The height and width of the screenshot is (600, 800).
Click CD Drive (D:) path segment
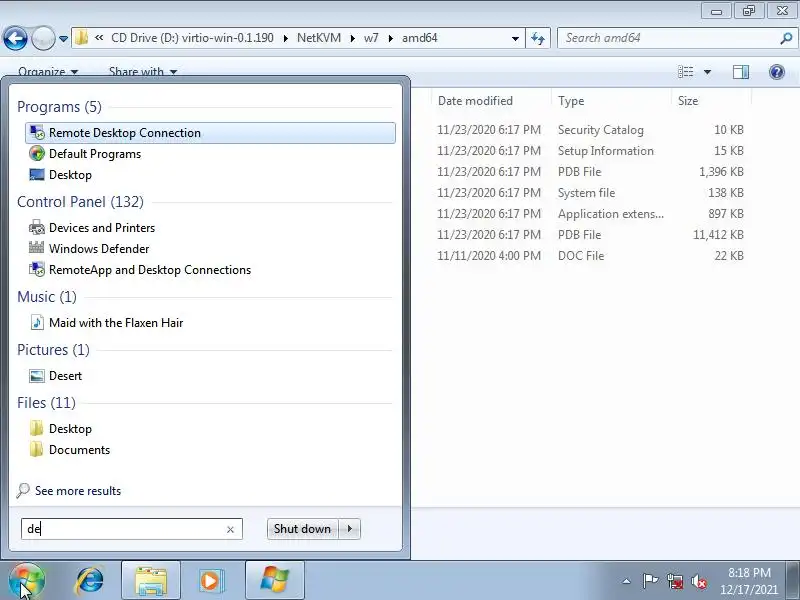pos(192,38)
